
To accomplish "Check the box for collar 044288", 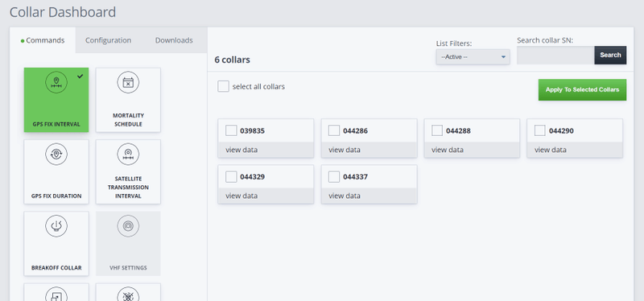I will (437, 130).
